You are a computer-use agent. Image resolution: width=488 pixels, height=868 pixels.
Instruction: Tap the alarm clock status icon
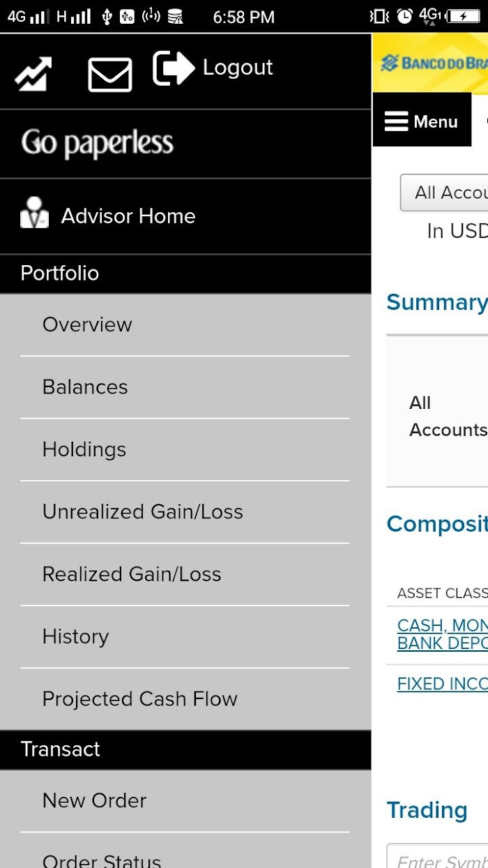(x=404, y=17)
